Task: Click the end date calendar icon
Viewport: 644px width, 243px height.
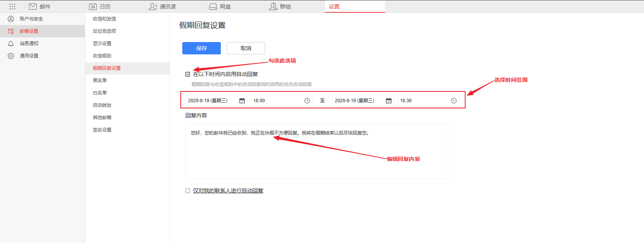Action: [388, 101]
